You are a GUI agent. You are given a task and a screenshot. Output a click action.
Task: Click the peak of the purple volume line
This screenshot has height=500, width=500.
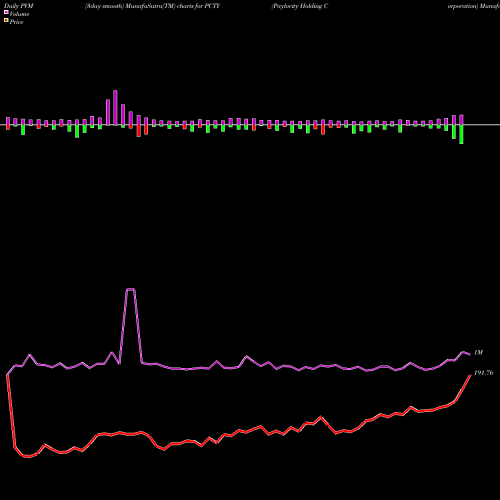coord(130,289)
